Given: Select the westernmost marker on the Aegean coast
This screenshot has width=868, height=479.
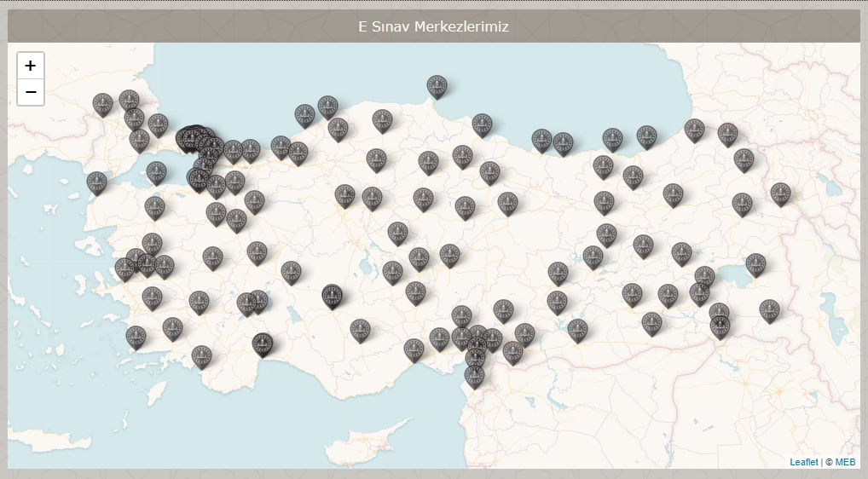Looking at the screenshot, I should 97,183.
